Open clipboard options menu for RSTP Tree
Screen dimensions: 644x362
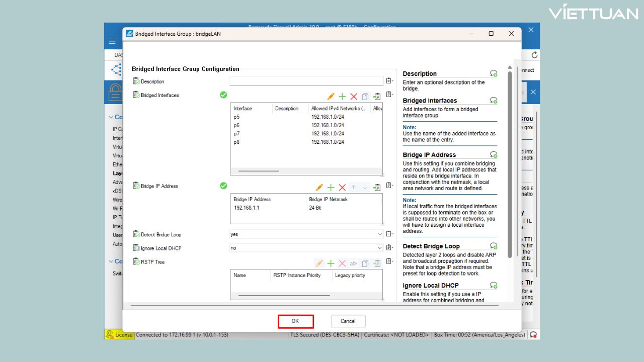click(x=389, y=262)
